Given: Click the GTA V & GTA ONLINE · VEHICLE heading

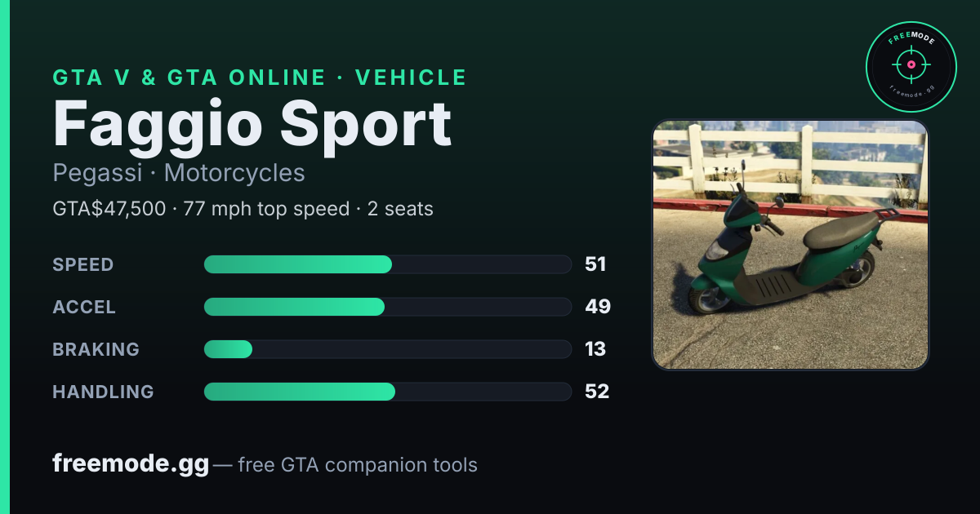Looking at the screenshot, I should (260, 78).
